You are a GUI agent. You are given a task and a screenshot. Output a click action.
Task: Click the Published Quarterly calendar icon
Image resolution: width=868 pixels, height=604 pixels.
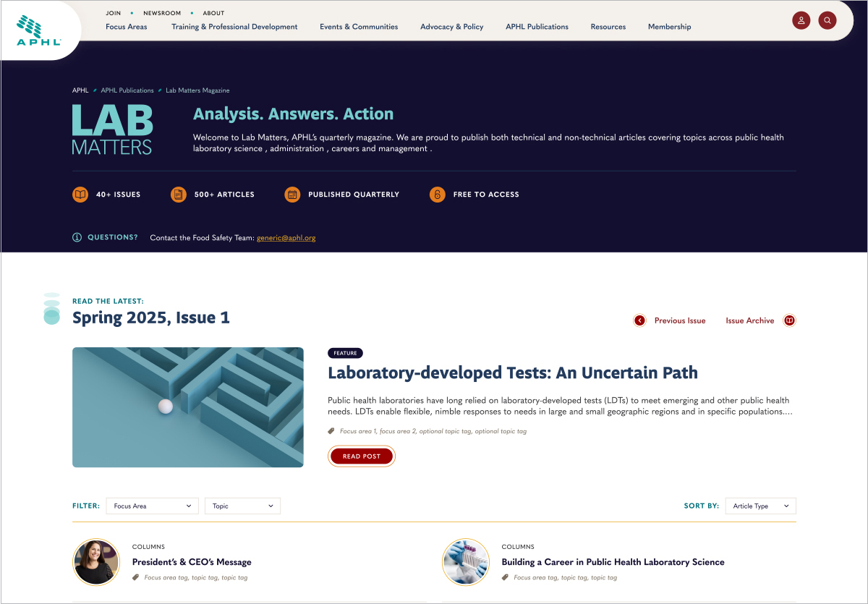pyautogui.click(x=292, y=195)
